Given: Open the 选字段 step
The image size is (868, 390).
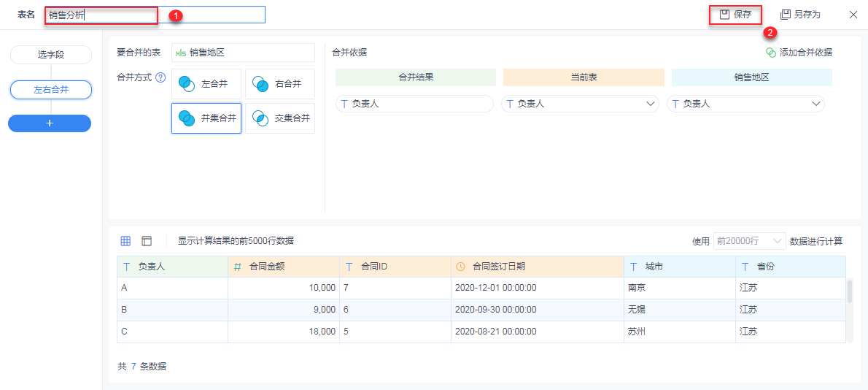Looking at the screenshot, I should click(50, 55).
